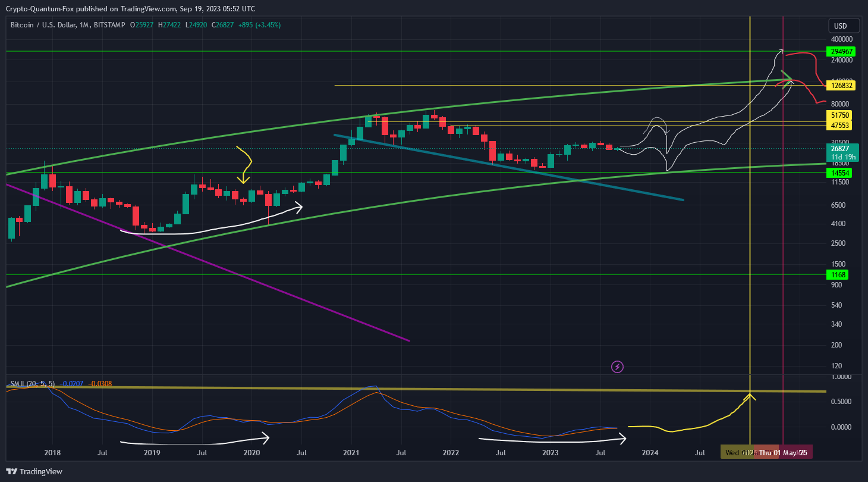The image size is (868, 482).
Task: Click the close value C26827
Action: 224,25
